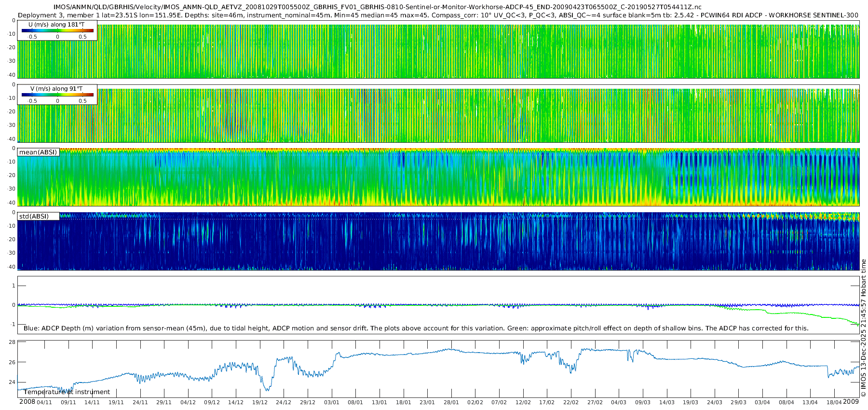The height and width of the screenshot is (410, 868).
Task: Click the NetCDF file path title at top
Action: (377, 7)
